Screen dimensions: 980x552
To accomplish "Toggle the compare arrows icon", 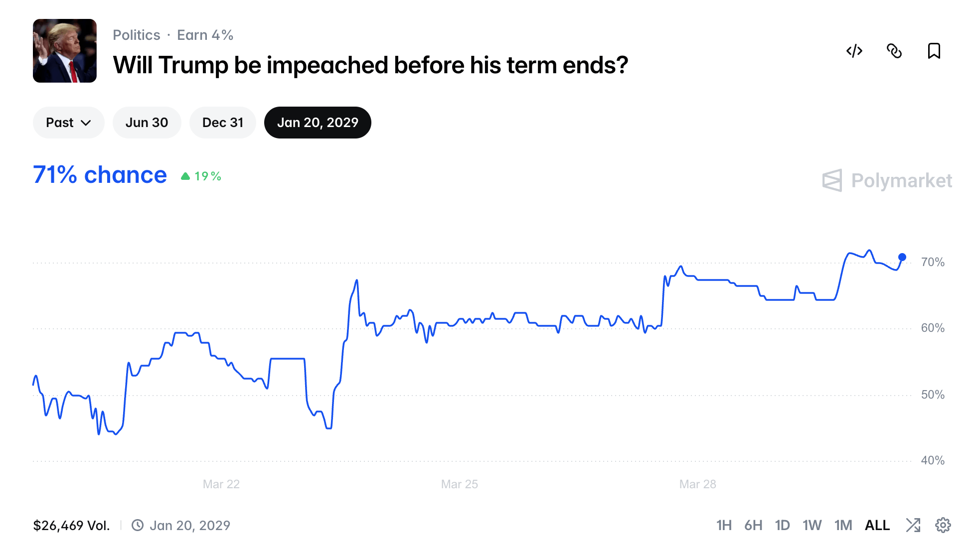I will click(x=914, y=525).
